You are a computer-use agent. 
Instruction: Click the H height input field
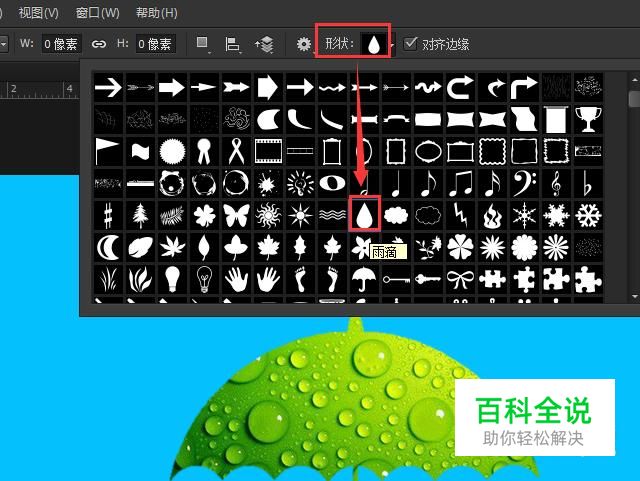coord(156,44)
